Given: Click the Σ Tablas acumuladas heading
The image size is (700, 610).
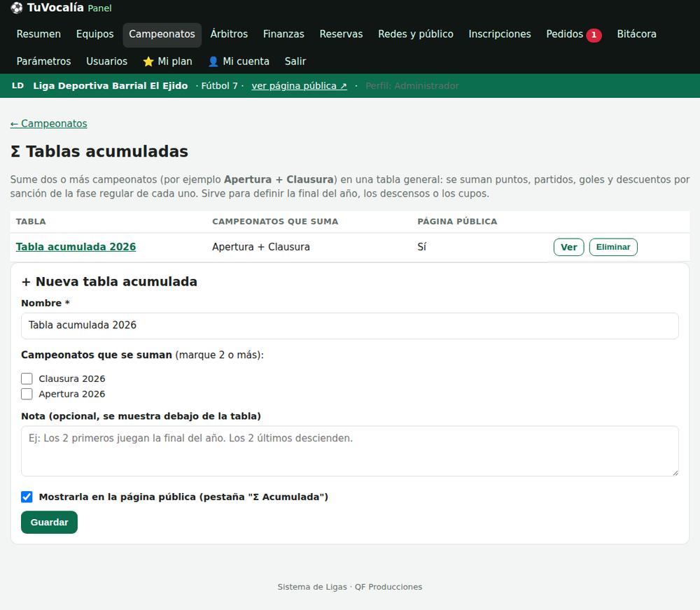Looking at the screenshot, I should [99, 152].
